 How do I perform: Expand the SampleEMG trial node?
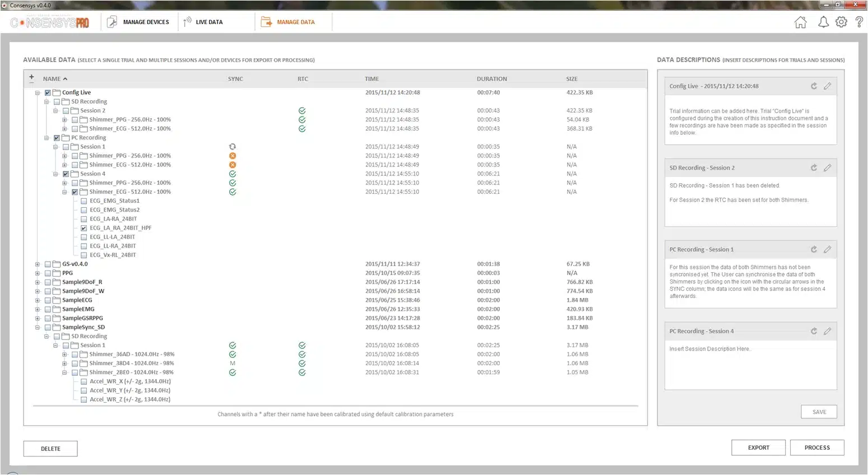tap(38, 309)
